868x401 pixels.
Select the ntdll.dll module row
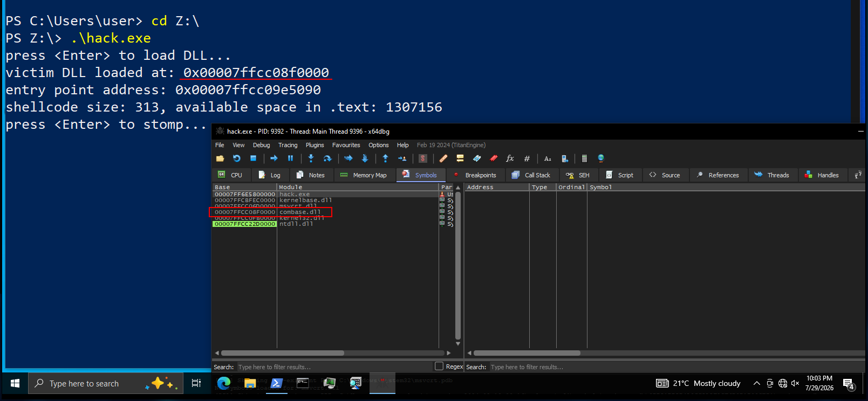pyautogui.click(x=325, y=224)
